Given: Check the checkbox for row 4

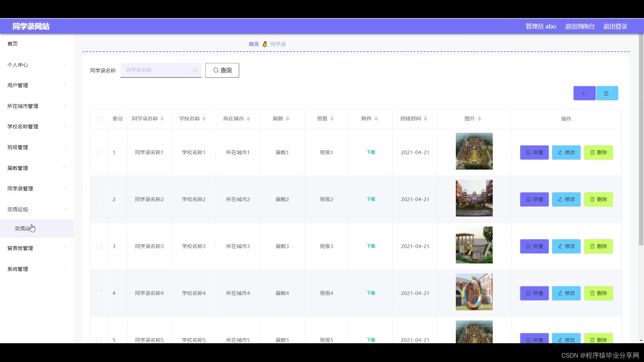Looking at the screenshot, I should tap(99, 293).
